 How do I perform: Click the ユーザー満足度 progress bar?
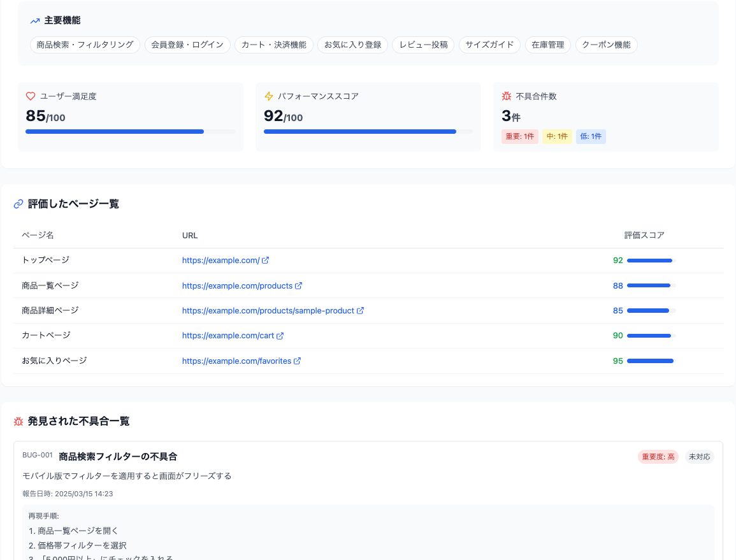pos(130,131)
